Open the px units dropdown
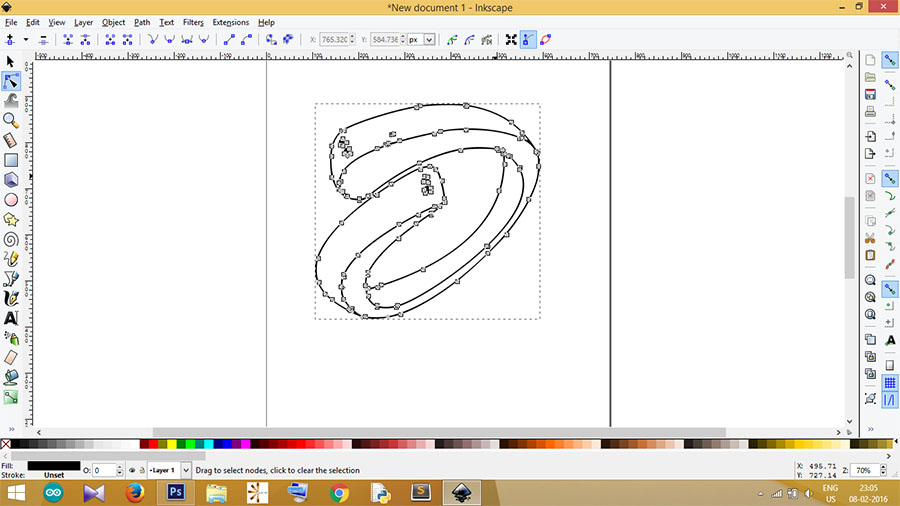This screenshot has height=506, width=900. [x=429, y=40]
